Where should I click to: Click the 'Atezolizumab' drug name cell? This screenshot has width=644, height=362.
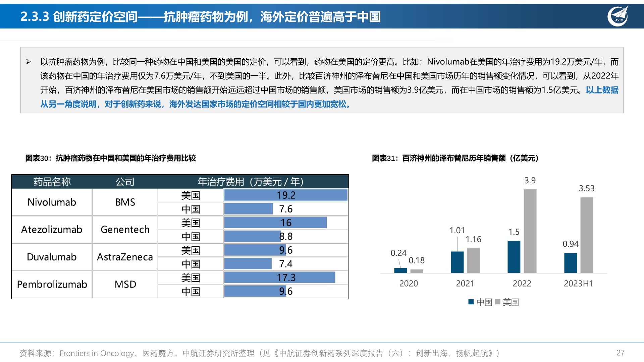(52, 230)
